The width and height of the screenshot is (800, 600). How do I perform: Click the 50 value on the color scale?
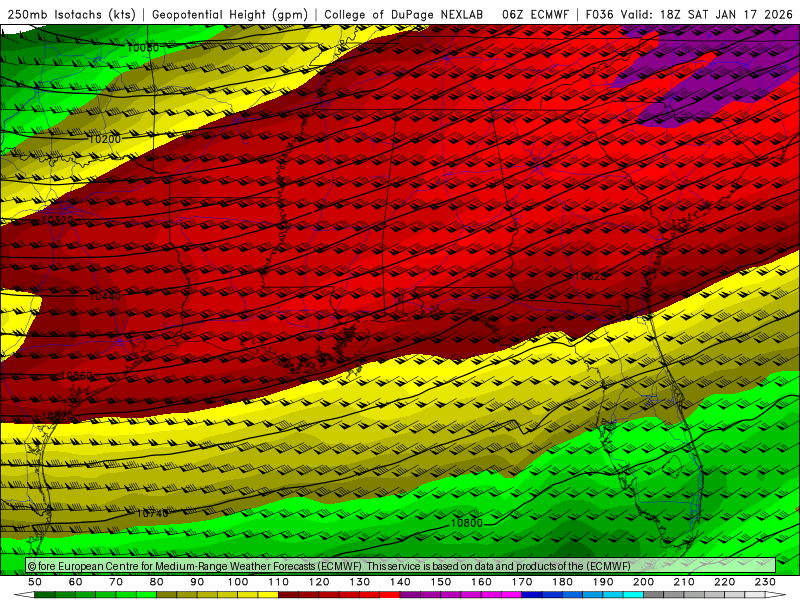tap(35, 582)
